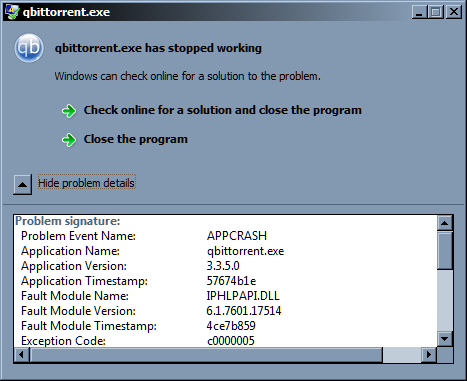Select the Application Version label
This screenshot has height=381, width=467.
pos(74,266)
